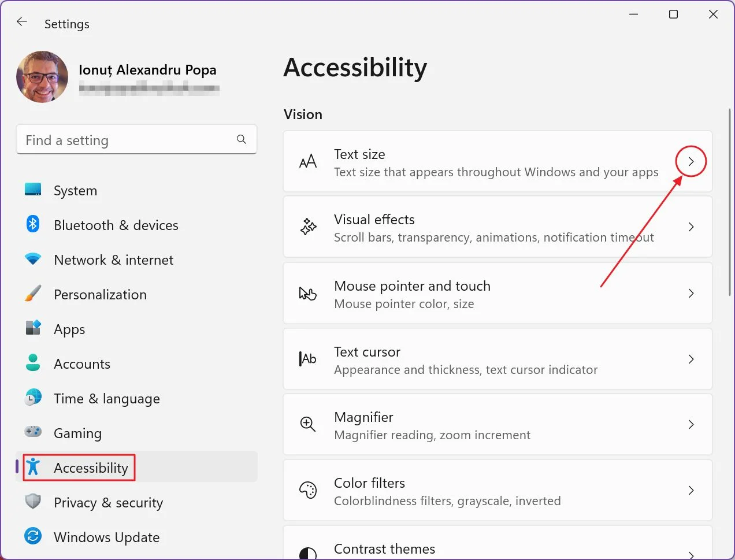Click the Accounts person icon

click(x=33, y=363)
